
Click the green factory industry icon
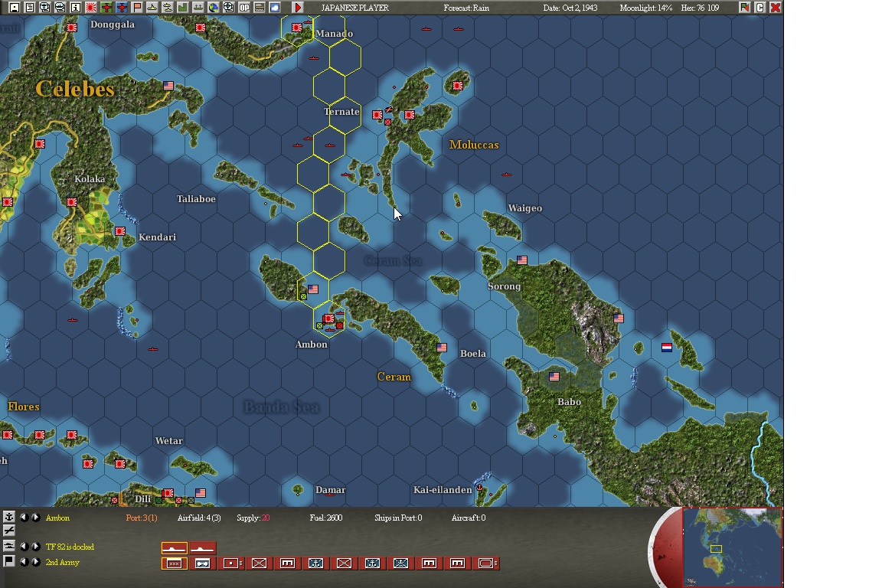coord(183,8)
